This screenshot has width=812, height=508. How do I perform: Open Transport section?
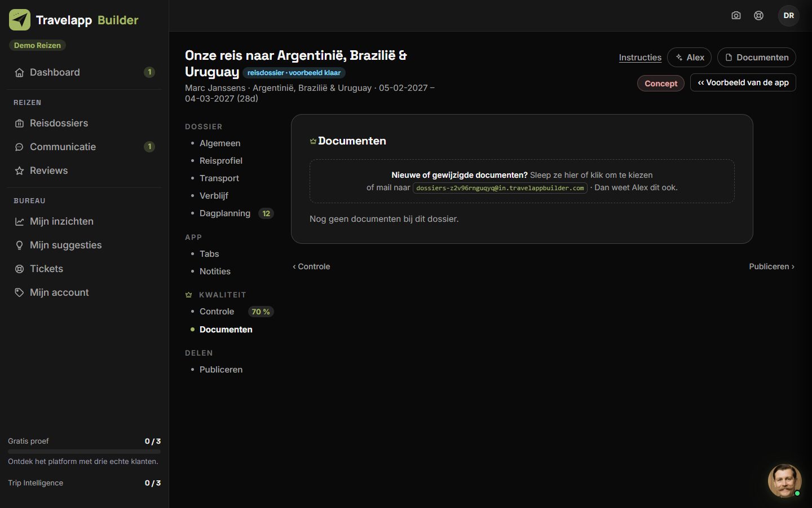coord(219,178)
